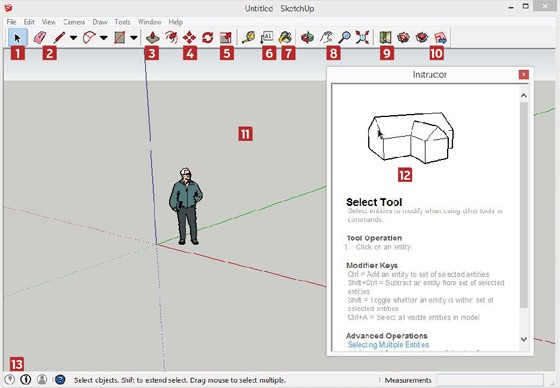
Task: Click Instructor scrollbar up arrow
Action: [x=524, y=95]
